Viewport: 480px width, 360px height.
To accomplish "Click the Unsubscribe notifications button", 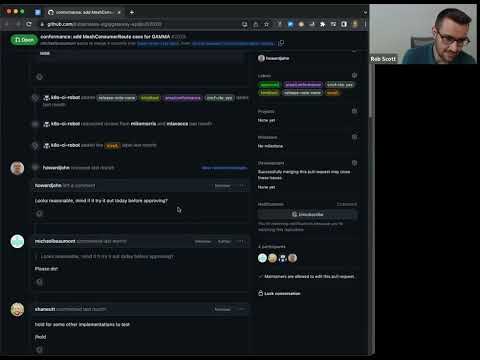I will 308,214.
